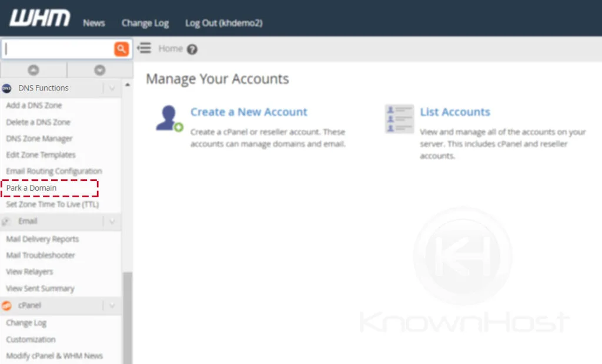Collapse the cPanel section chevron

(x=112, y=306)
